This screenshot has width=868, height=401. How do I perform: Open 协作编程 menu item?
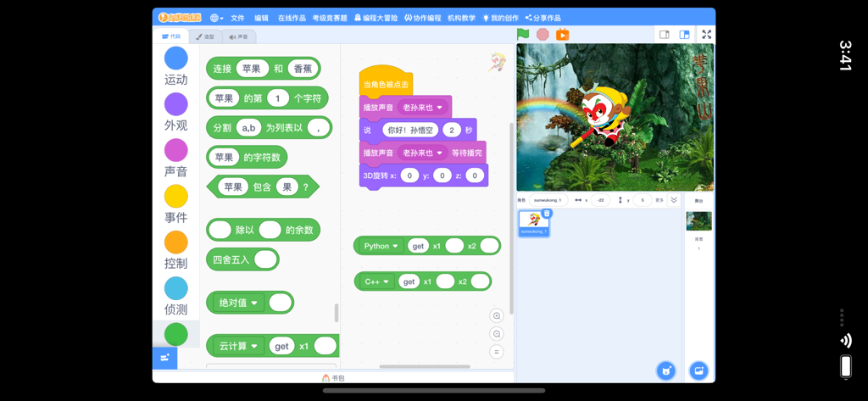tap(423, 18)
